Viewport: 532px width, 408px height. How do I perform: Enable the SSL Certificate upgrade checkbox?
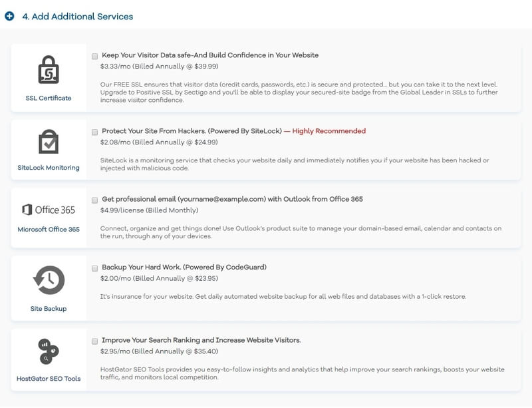click(94, 56)
